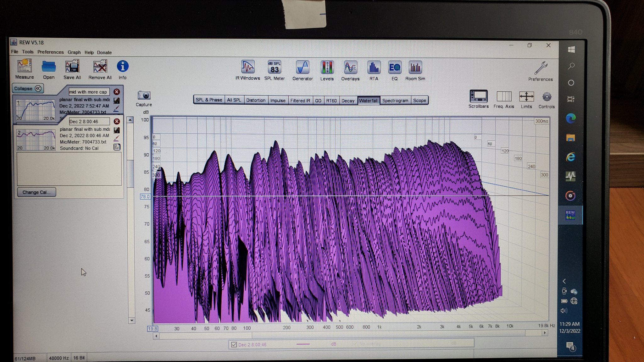Click measurement list scroll down arrow
The width and height of the screenshot is (644, 362).
pos(131,320)
